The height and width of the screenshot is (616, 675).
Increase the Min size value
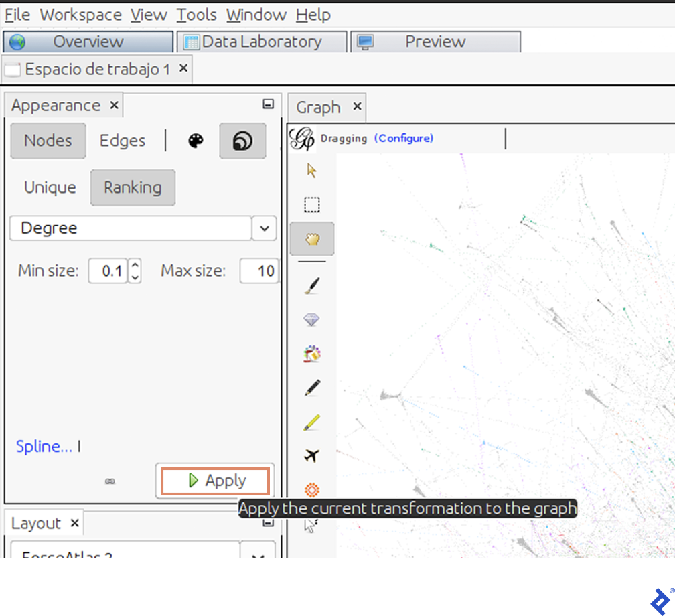coord(135,264)
